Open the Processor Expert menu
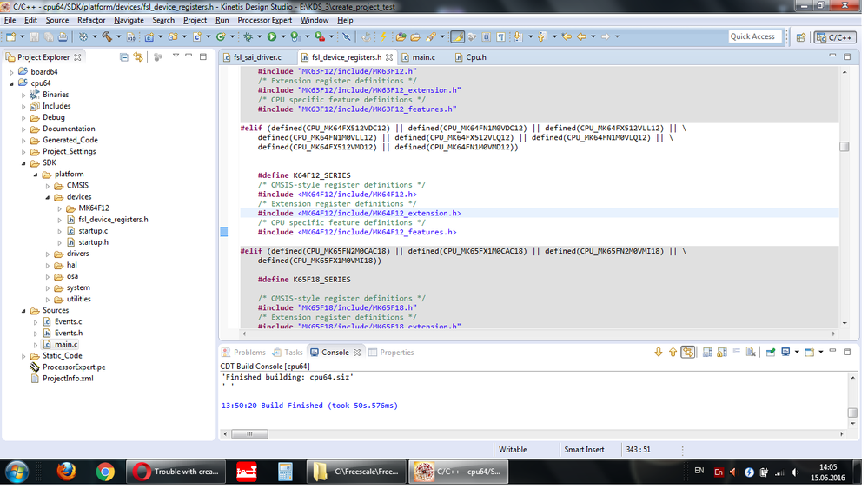 tap(265, 20)
